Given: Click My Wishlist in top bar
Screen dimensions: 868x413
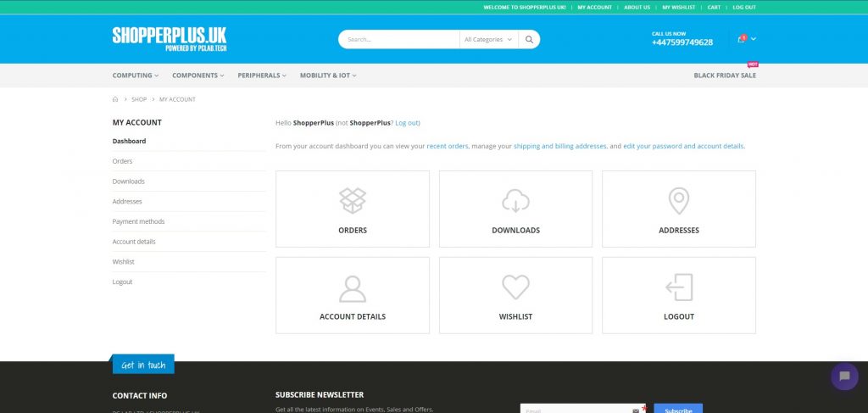Looking at the screenshot, I should pos(679,7).
